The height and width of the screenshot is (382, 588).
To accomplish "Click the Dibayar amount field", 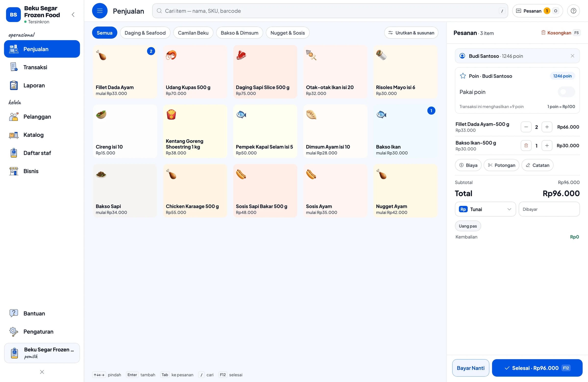I will pyautogui.click(x=549, y=209).
